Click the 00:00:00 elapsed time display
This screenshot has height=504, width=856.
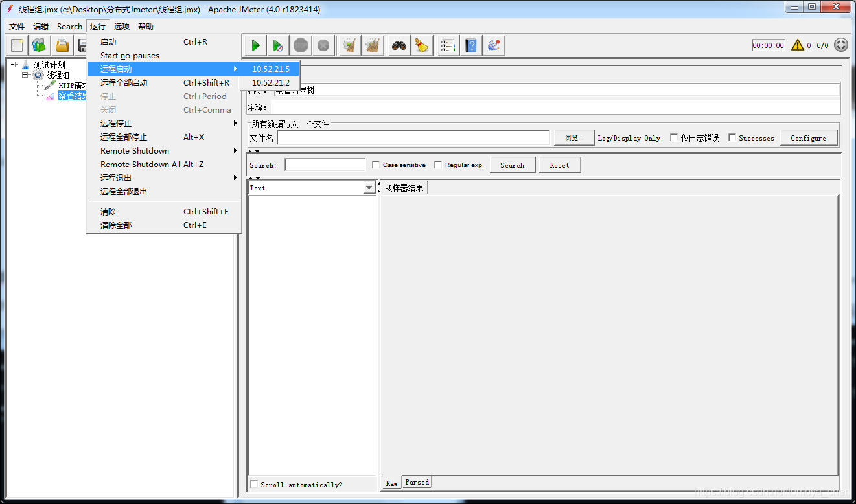pos(769,45)
